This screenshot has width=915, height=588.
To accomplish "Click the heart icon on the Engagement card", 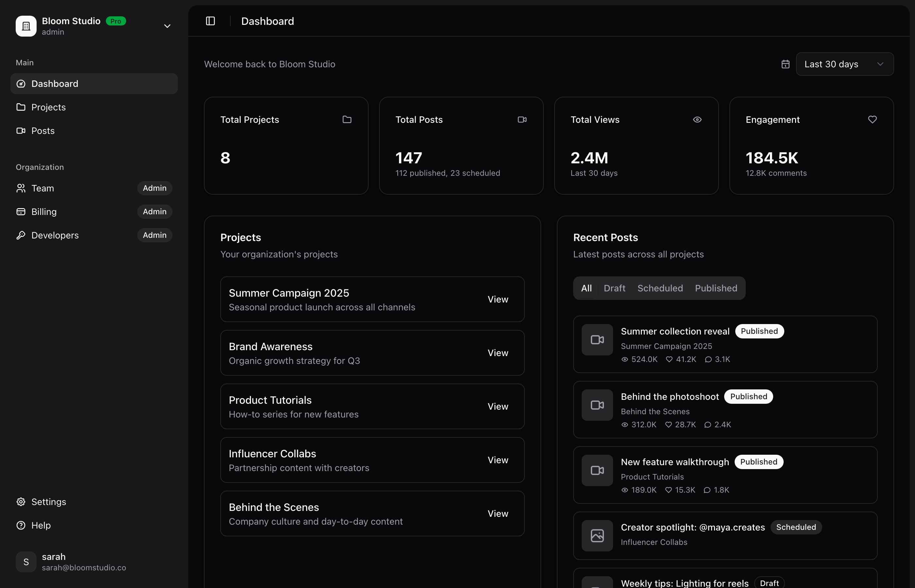I will pos(872,120).
